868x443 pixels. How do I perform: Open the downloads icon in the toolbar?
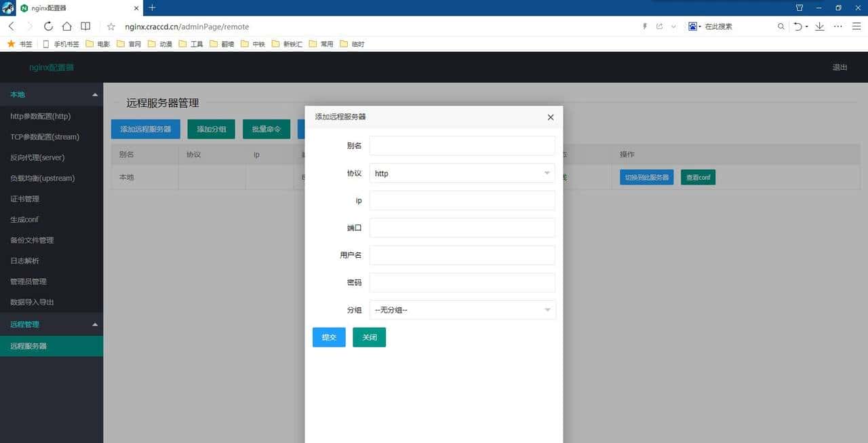[820, 26]
